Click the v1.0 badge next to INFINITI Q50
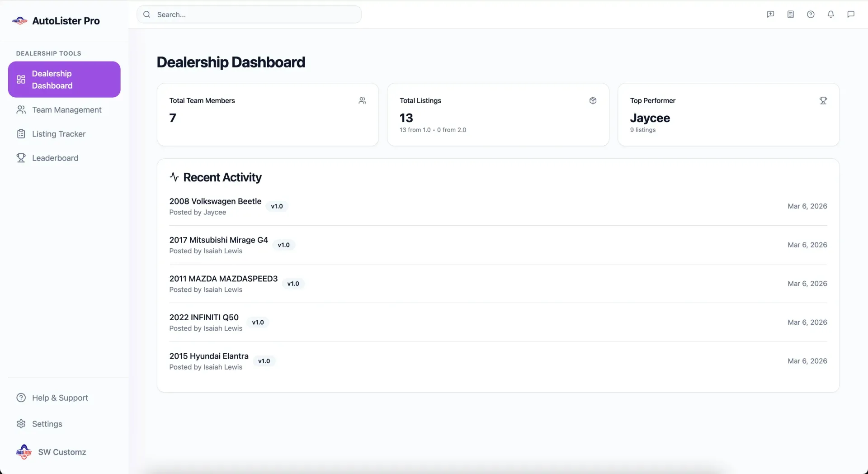Screen dimensions: 868x474 coord(258,322)
